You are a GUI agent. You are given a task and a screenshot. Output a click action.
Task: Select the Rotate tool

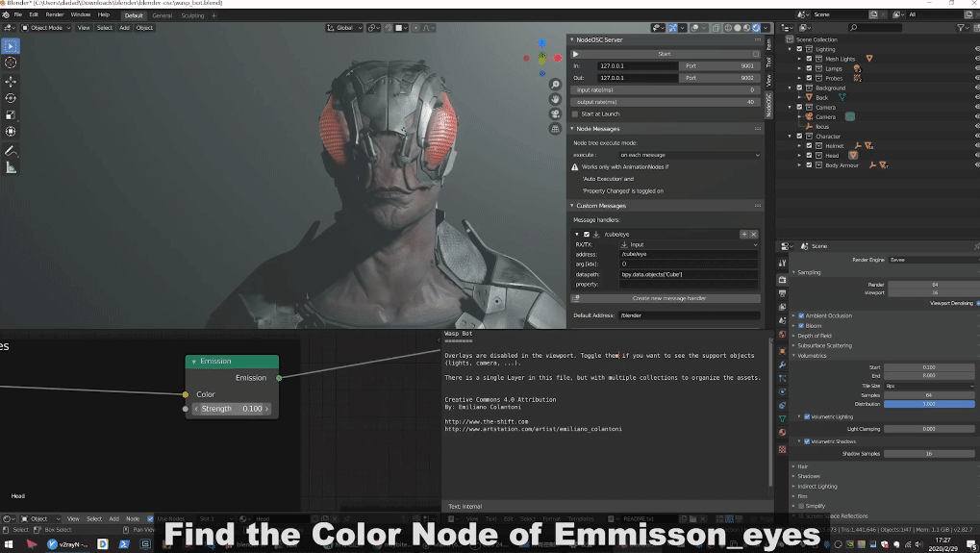[11, 98]
